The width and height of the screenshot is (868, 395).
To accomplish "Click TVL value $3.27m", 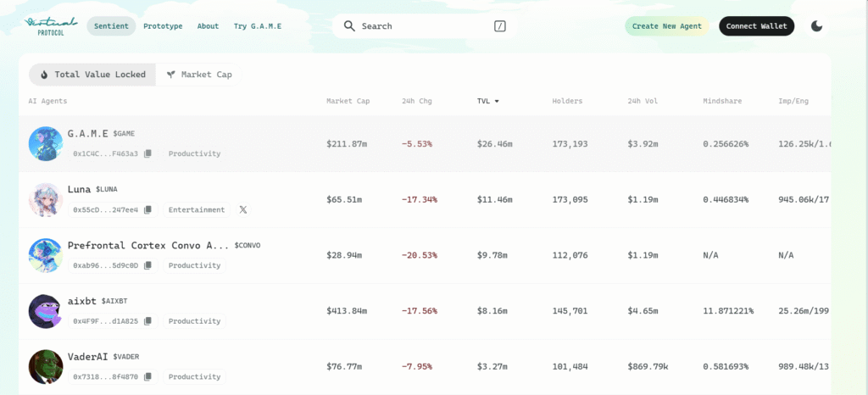I will tap(492, 367).
